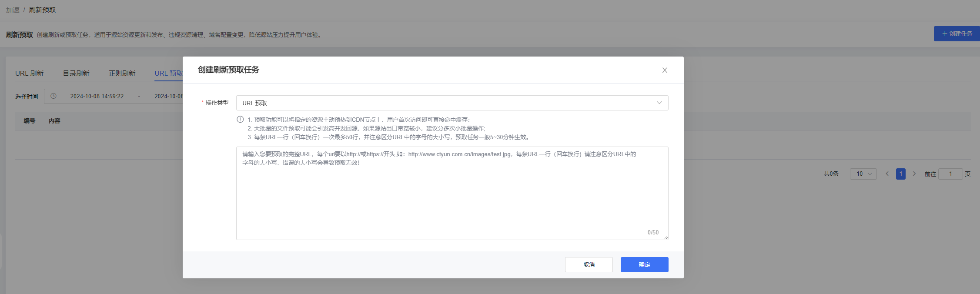
Task: Confirm with the 确定 button
Action: [644, 264]
